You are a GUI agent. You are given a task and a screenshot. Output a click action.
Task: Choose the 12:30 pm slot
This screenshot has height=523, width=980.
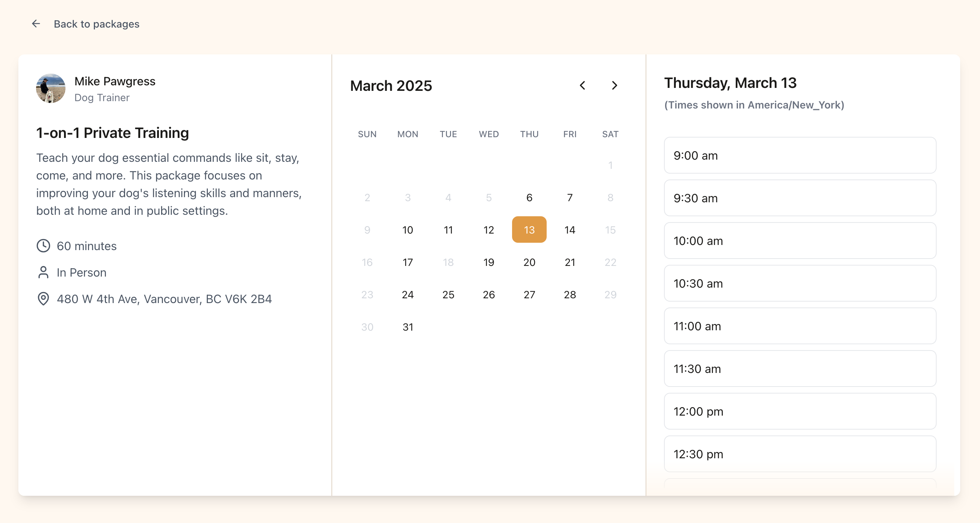(x=800, y=454)
